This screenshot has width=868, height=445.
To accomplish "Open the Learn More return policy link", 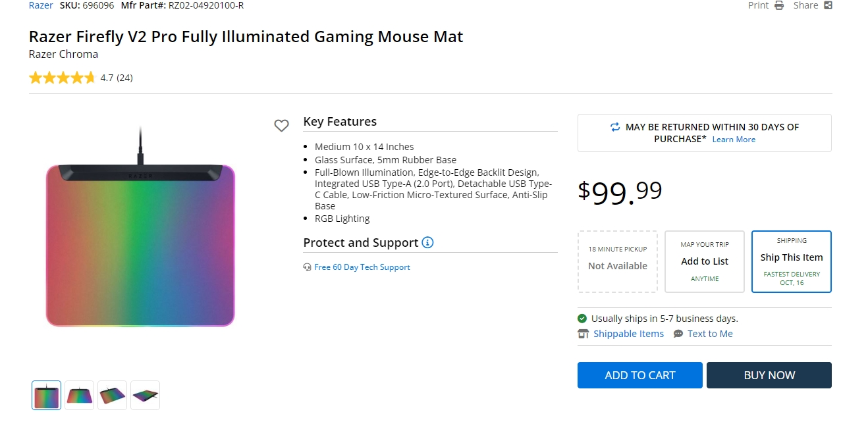I will point(734,140).
